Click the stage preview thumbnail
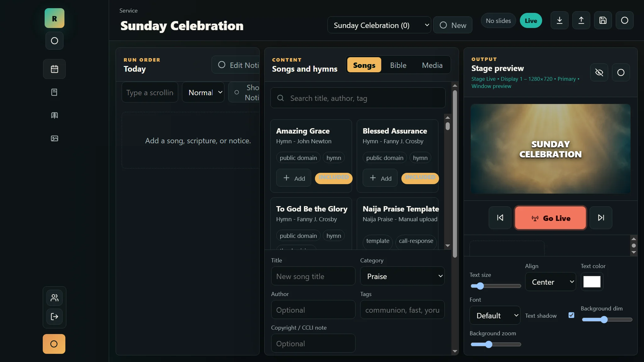Image resolution: width=644 pixels, height=362 pixels. tap(550, 149)
